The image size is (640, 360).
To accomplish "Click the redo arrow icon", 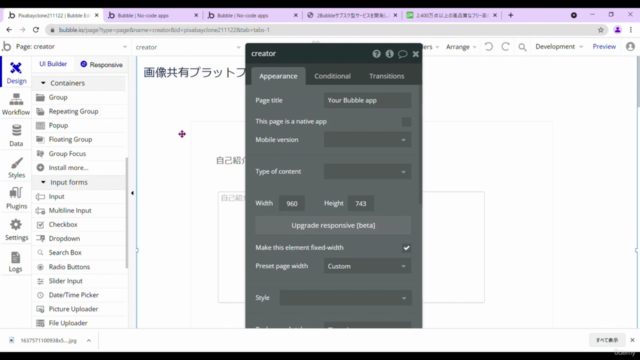I will (x=505, y=47).
